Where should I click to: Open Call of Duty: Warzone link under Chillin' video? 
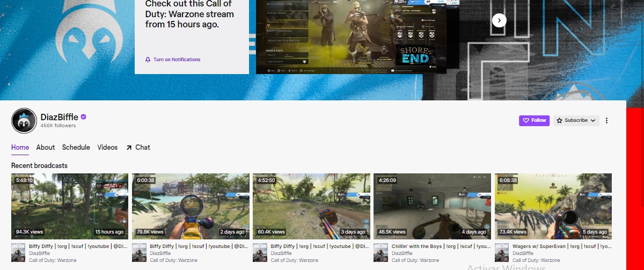415,260
